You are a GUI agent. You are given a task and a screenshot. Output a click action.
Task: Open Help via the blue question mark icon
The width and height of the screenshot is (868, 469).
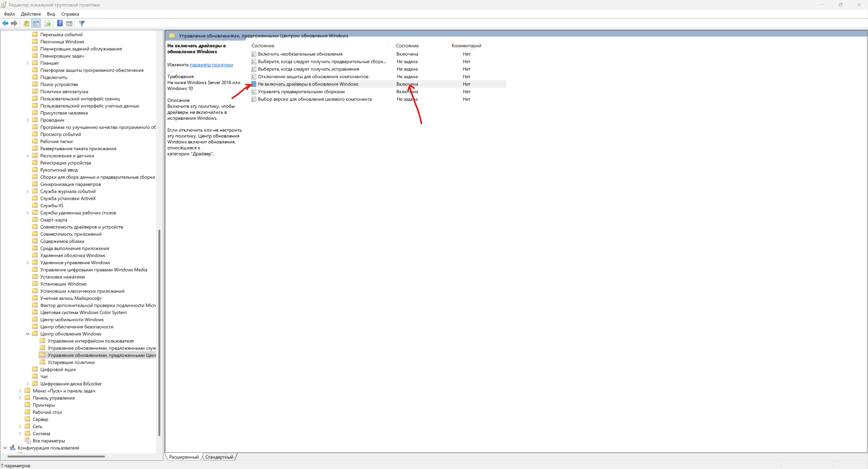[60, 24]
